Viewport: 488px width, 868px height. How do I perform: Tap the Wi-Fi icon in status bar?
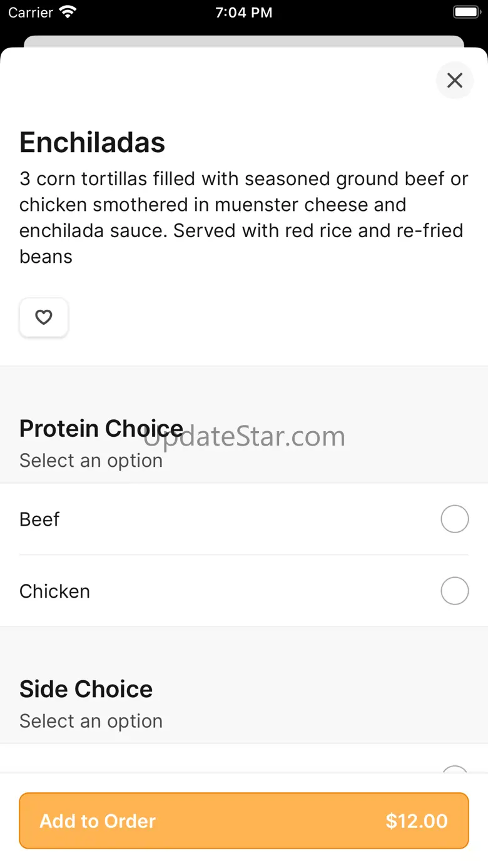tap(67, 12)
